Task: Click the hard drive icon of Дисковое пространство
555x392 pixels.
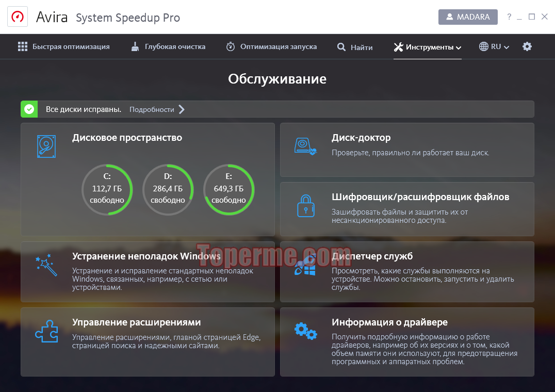Action: coord(46,146)
